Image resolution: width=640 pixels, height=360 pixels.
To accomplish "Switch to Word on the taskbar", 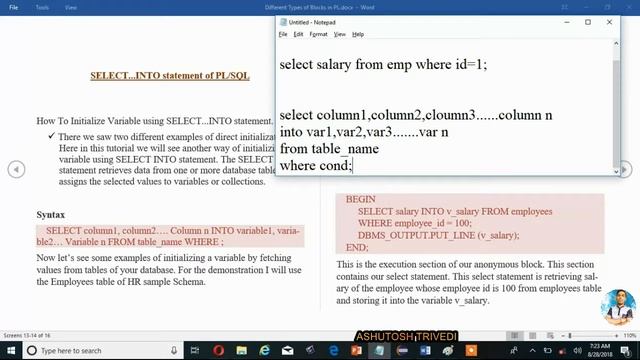I will [425, 351].
